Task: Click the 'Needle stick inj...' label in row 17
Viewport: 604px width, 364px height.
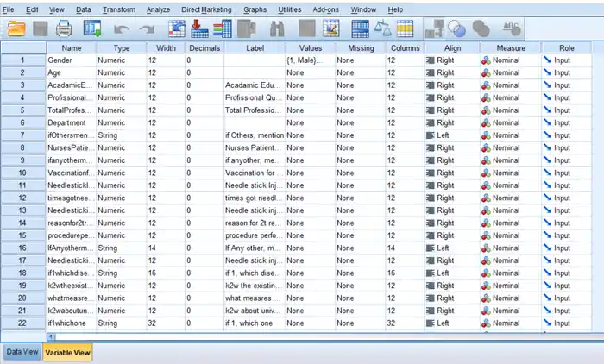Action: point(255,260)
